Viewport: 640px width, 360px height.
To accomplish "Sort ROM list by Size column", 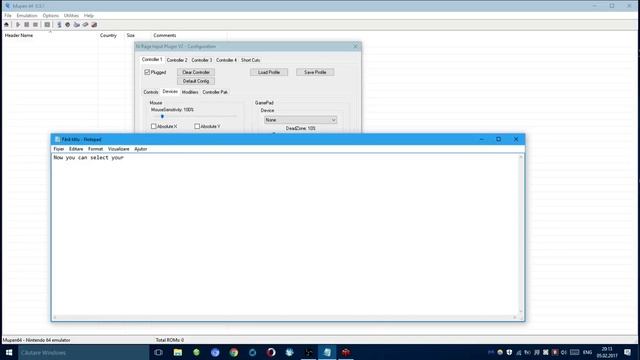I will pyautogui.click(x=137, y=36).
